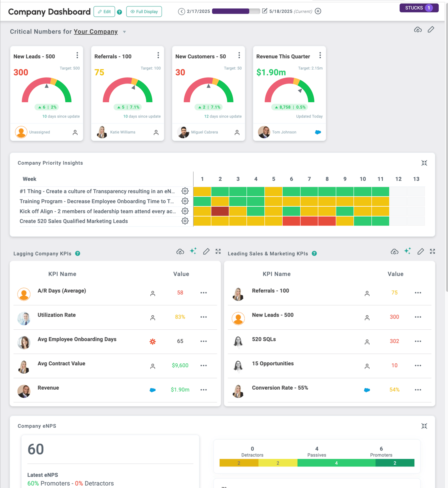Collapse the Company Priority Insights panel
Image resolution: width=448 pixels, height=488 pixels.
click(424, 163)
